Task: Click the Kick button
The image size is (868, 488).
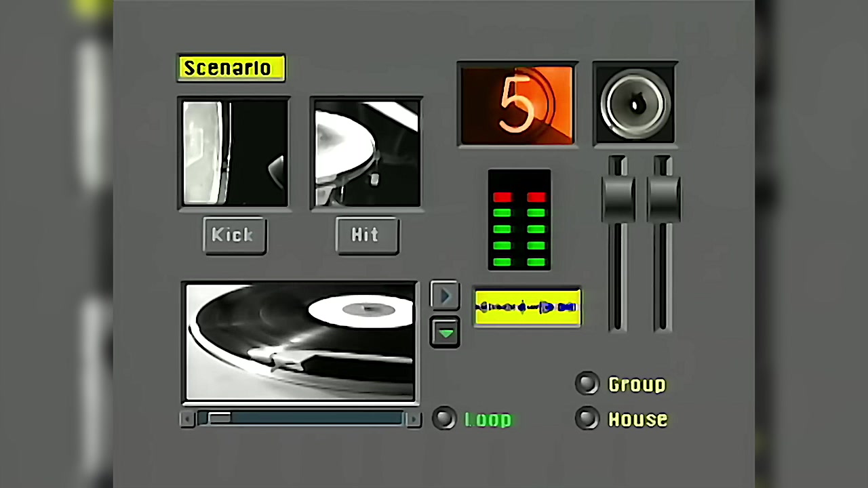Action: [235, 235]
